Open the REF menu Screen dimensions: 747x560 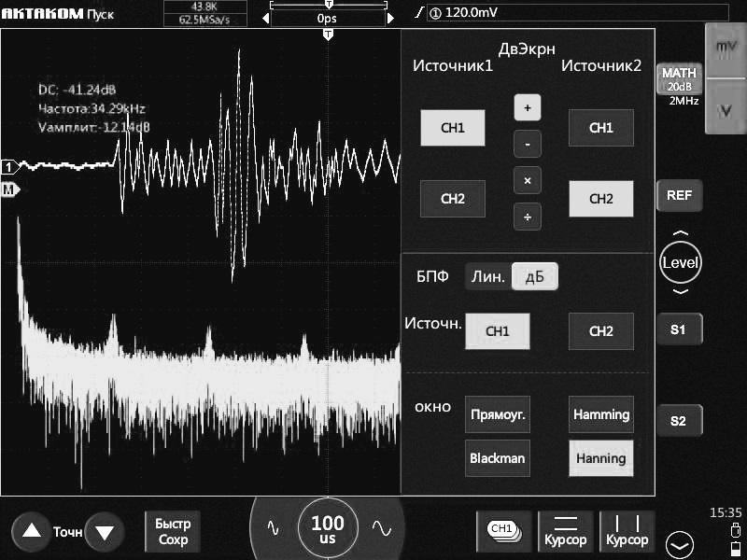(x=679, y=196)
